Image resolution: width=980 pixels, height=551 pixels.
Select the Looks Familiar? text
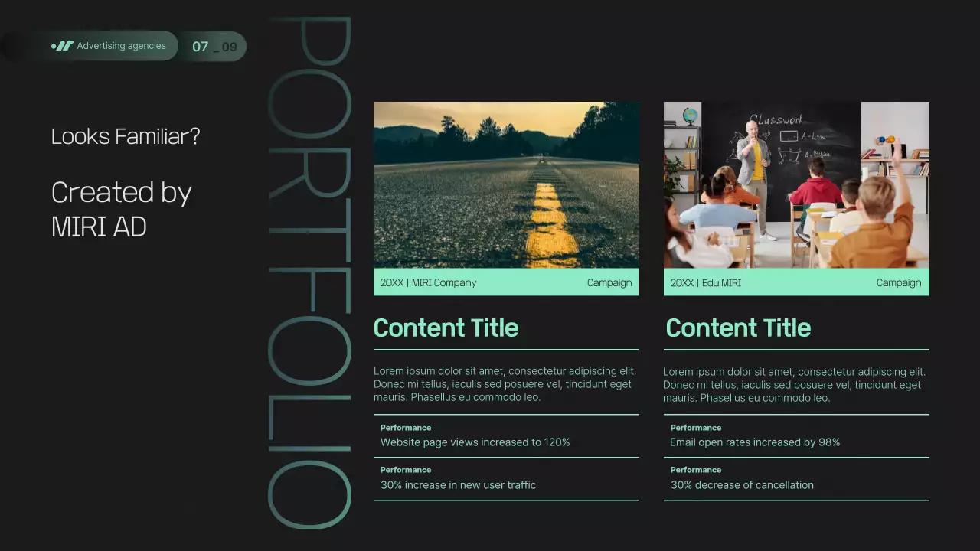(x=126, y=136)
